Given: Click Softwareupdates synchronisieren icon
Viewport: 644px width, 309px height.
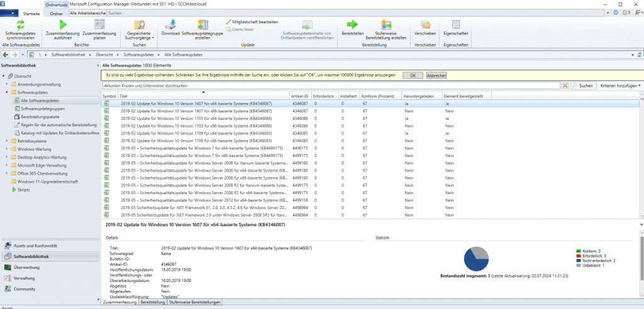Looking at the screenshot, I should 20,25.
